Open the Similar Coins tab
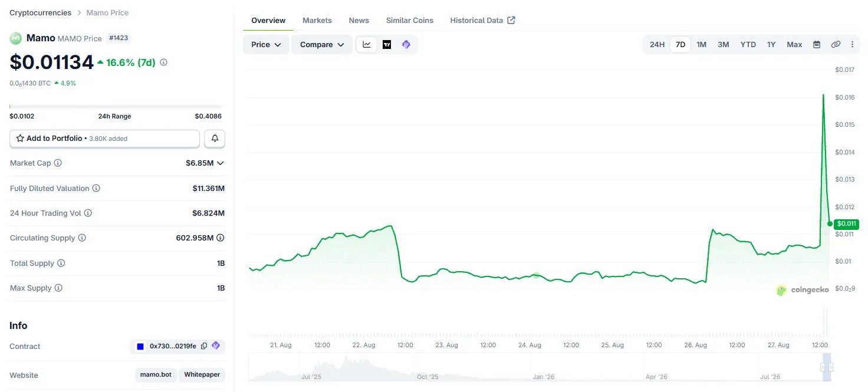This screenshot has height=392, width=868. (410, 20)
